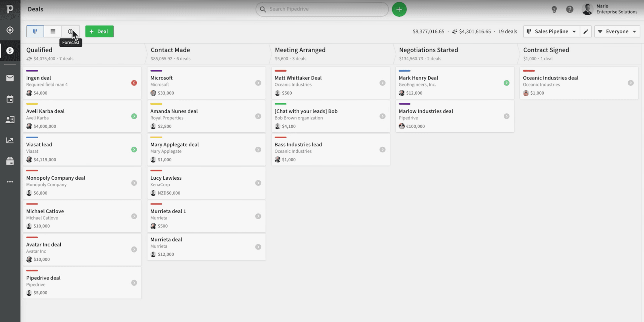Switch to the Forecast view
Viewport: 644px width, 322px height.
[x=71, y=31]
